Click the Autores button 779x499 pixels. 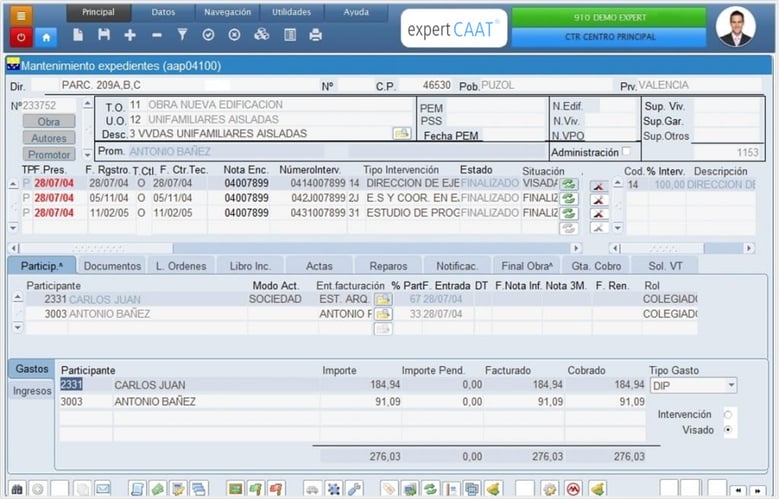coord(49,138)
